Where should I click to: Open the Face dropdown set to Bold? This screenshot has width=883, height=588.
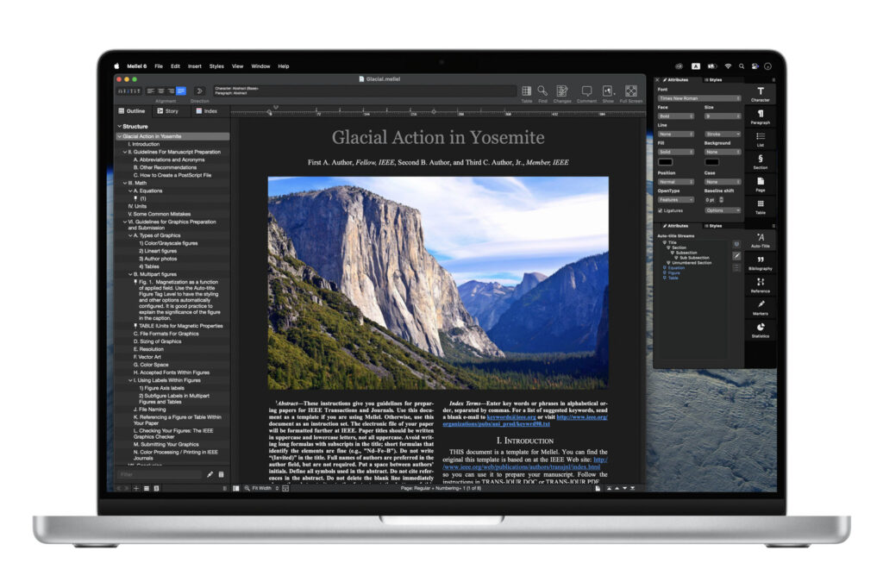coord(675,116)
